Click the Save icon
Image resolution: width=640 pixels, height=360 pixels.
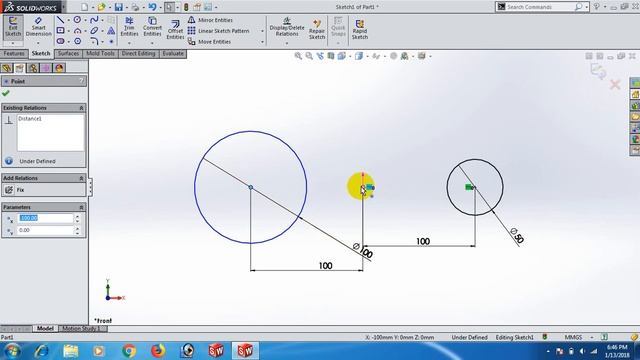[x=118, y=7]
